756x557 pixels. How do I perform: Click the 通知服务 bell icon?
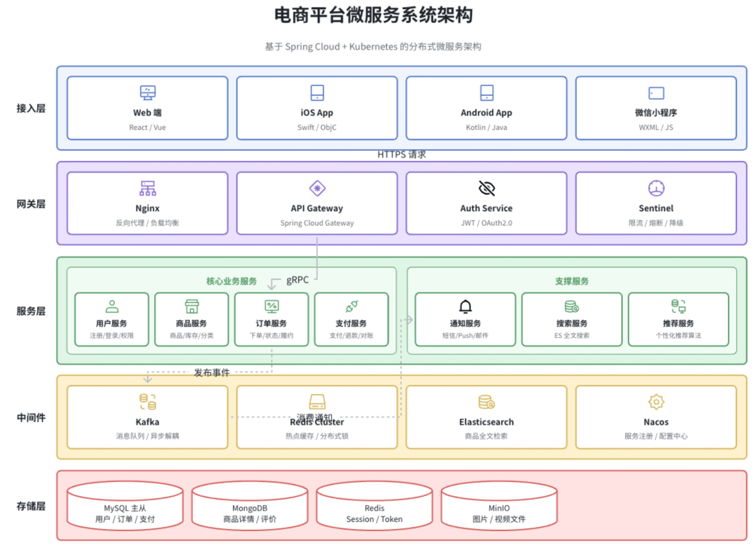(465, 306)
